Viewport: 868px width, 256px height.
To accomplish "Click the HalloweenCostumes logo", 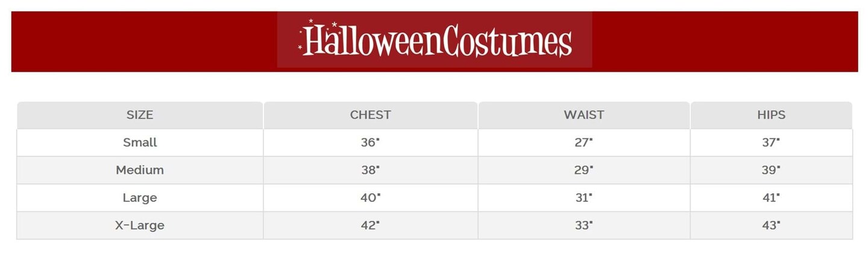I will click(x=435, y=40).
